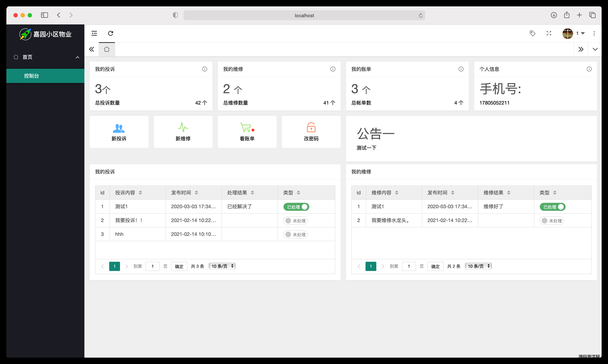Toggle Safari sidebar button

point(44,15)
